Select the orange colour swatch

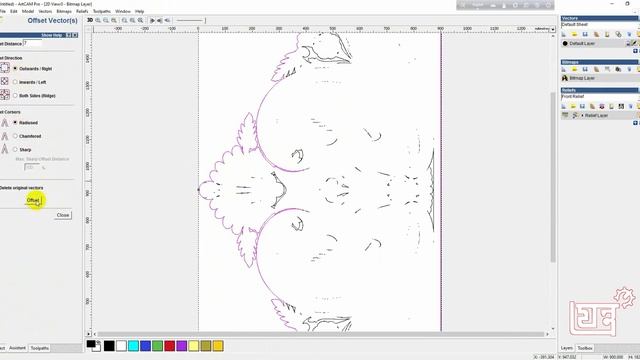pos(218,346)
